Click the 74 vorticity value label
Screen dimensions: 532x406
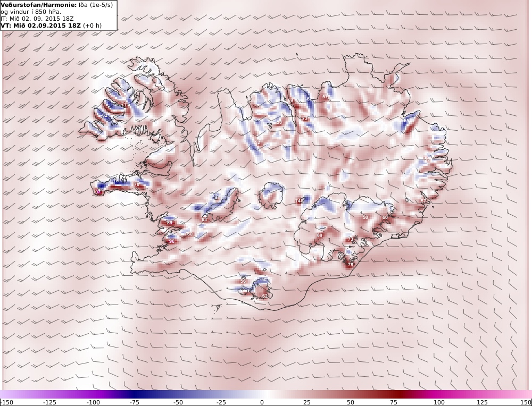pyautogui.click(x=298, y=201)
